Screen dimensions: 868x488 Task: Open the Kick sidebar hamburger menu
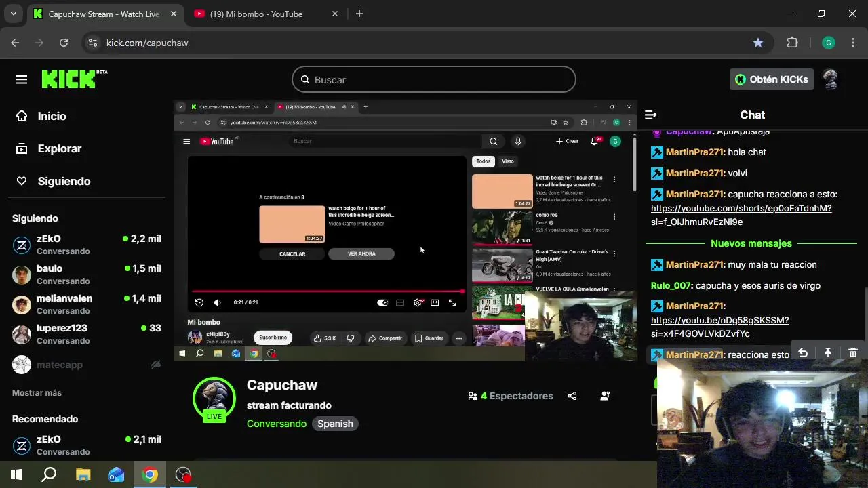(x=22, y=80)
